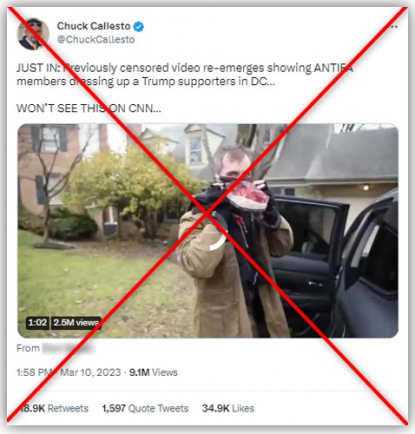Open the 1,597 Quote Tweets list
The height and width of the screenshot is (434, 415).
(x=145, y=408)
